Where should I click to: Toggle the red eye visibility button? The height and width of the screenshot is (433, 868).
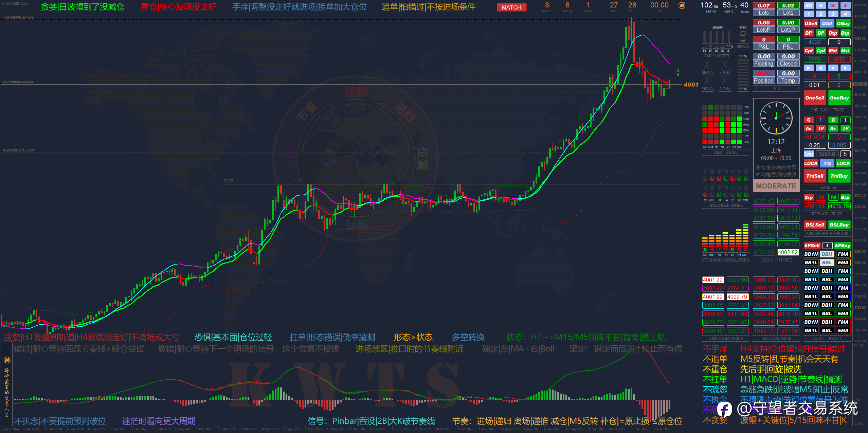(833, 5)
